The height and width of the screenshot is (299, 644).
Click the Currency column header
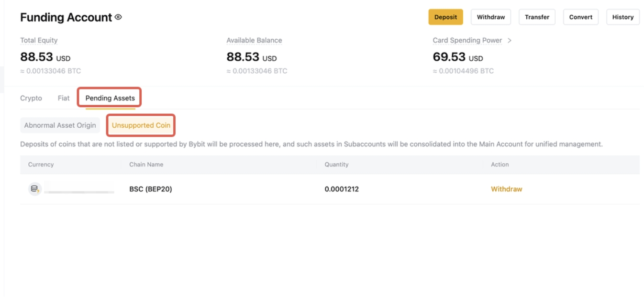tap(41, 165)
